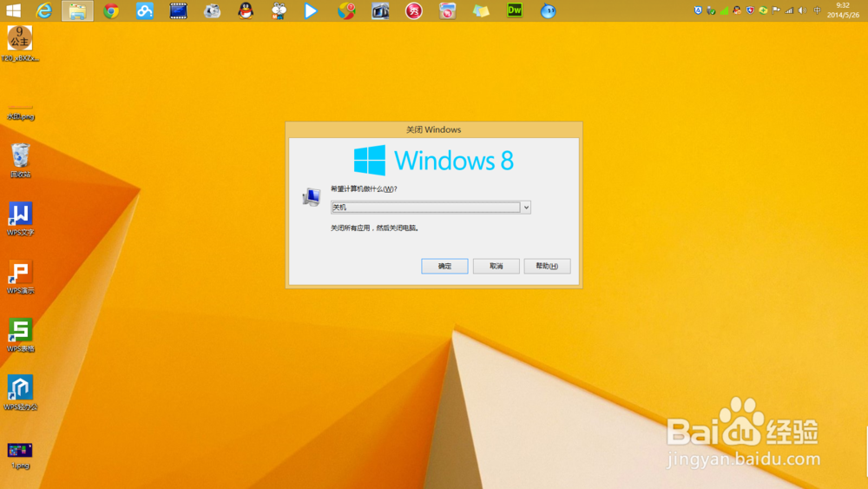
Task: Open File Explorer from taskbar
Action: pos(77,10)
